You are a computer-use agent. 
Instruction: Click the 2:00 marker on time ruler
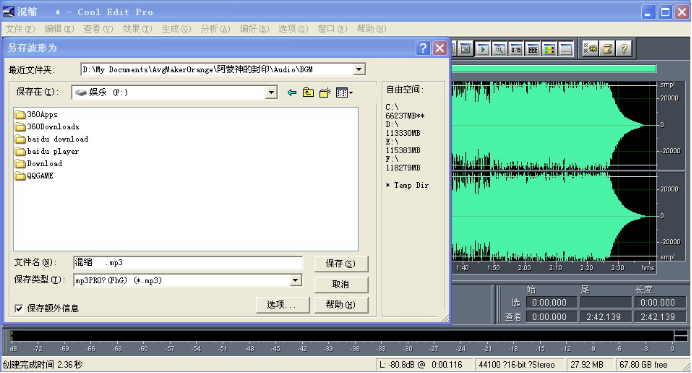click(x=524, y=268)
